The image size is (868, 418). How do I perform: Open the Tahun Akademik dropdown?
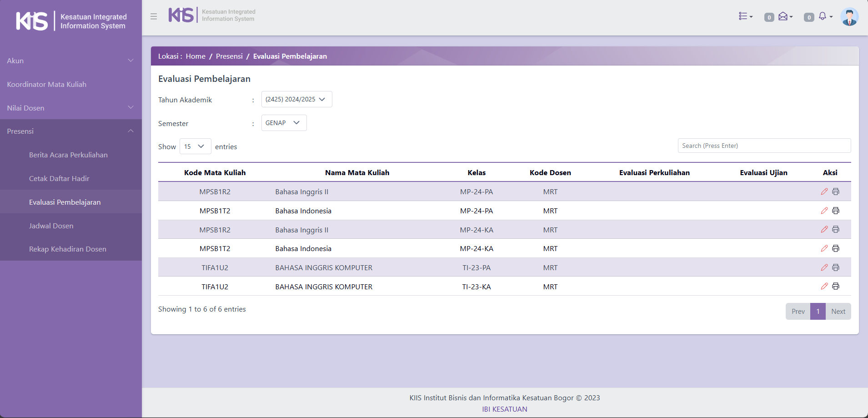(x=296, y=99)
